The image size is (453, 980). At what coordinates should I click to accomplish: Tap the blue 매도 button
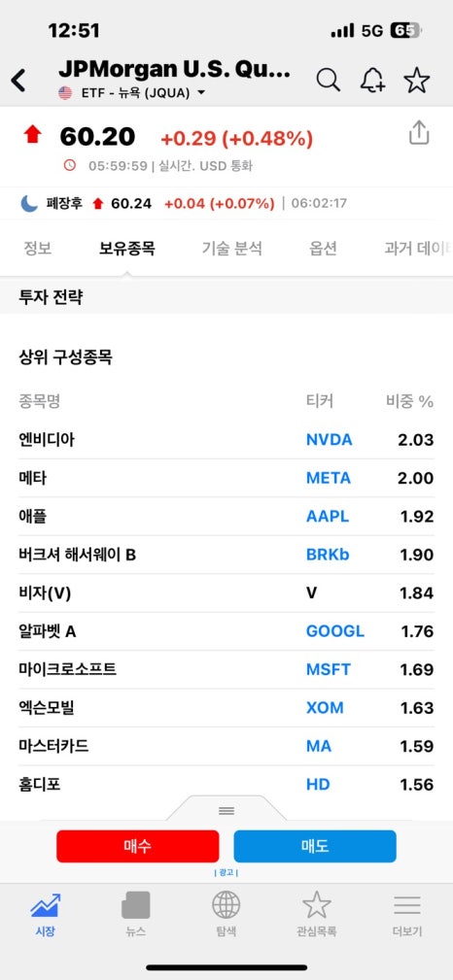[315, 846]
